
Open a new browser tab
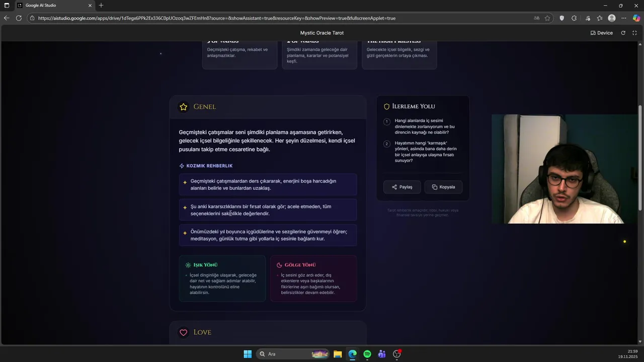coord(101,6)
